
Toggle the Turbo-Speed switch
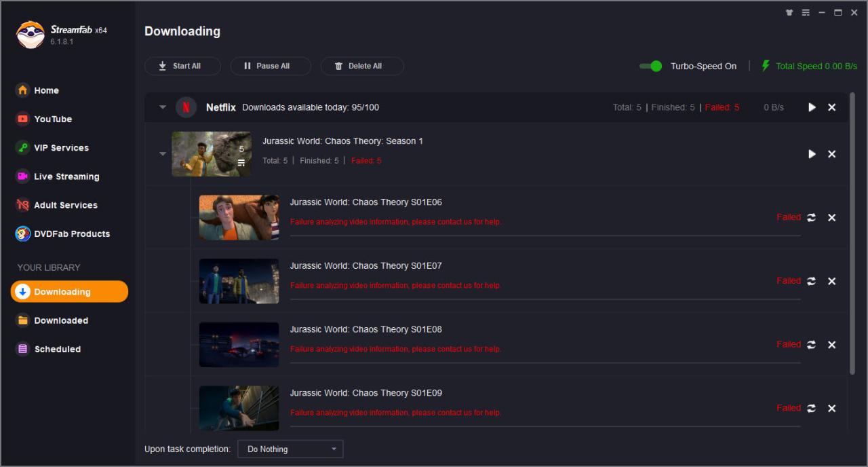click(651, 66)
